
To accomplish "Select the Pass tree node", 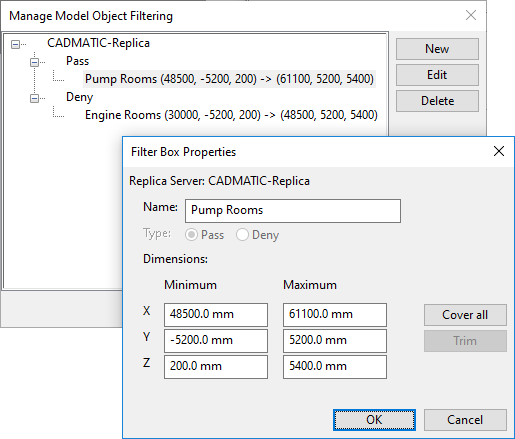I will point(77,61).
